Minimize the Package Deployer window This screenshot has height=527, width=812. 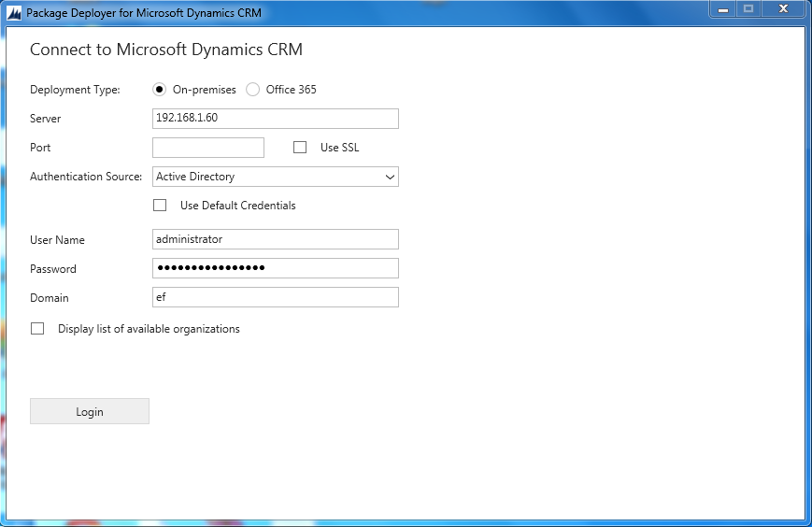[722, 8]
